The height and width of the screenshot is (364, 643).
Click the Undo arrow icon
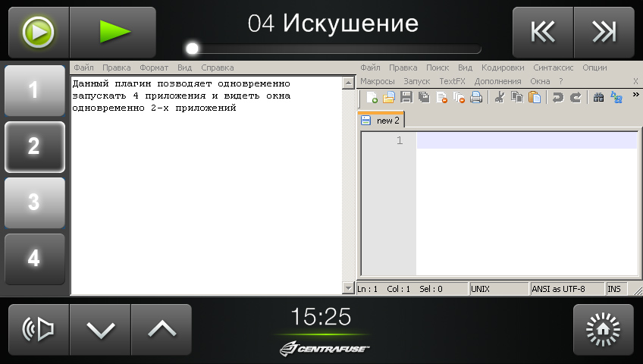click(558, 97)
